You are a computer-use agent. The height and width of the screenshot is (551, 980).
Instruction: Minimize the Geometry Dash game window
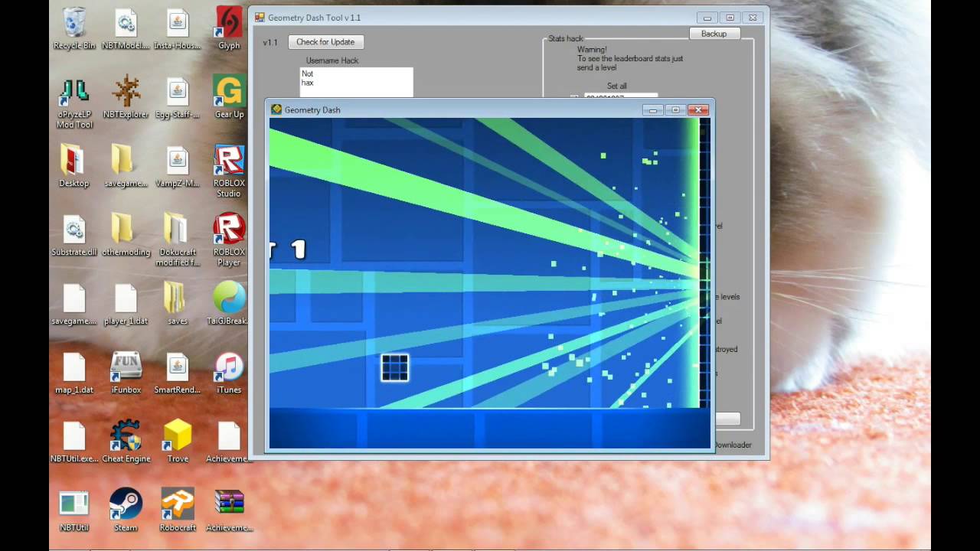pos(652,110)
